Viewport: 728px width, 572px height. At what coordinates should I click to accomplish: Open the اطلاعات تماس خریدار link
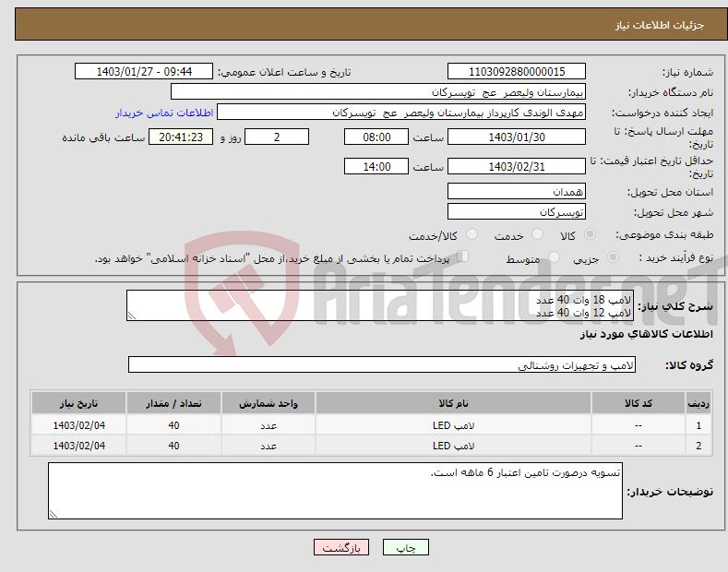[164, 113]
